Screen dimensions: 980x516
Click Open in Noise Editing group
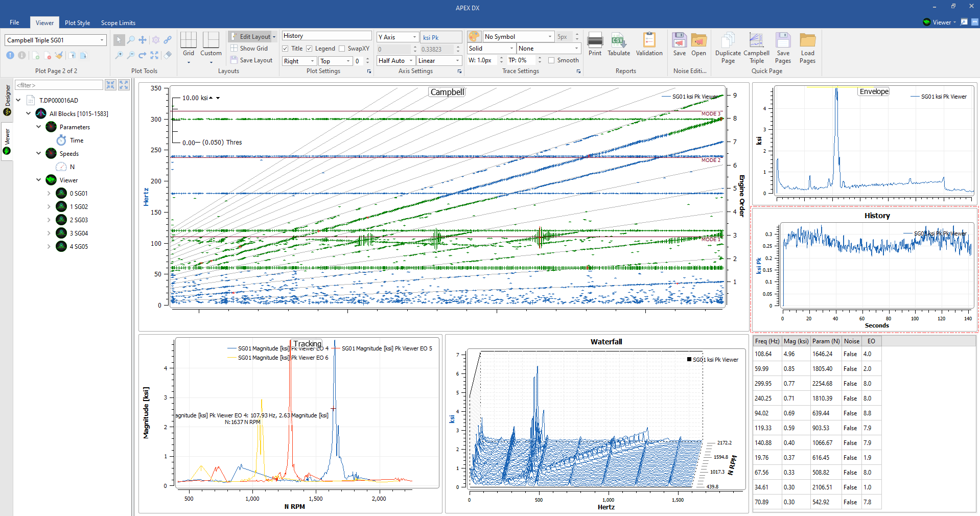pyautogui.click(x=698, y=44)
